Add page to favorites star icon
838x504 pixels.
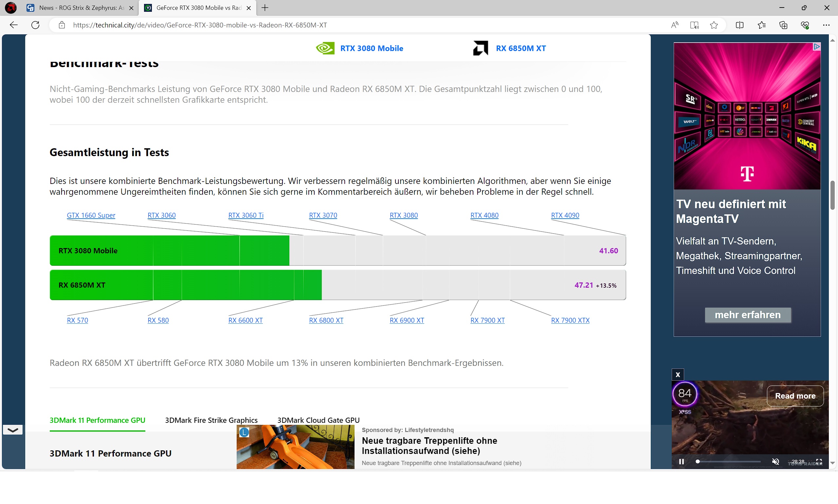coord(714,25)
